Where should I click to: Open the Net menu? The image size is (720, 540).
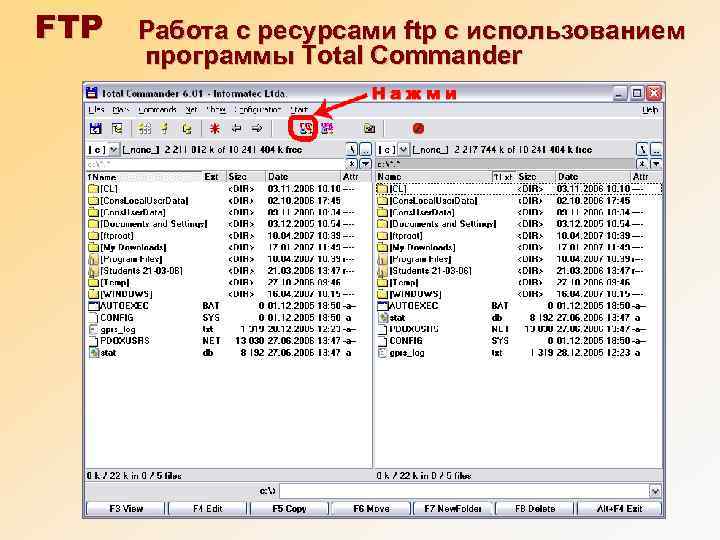point(191,110)
